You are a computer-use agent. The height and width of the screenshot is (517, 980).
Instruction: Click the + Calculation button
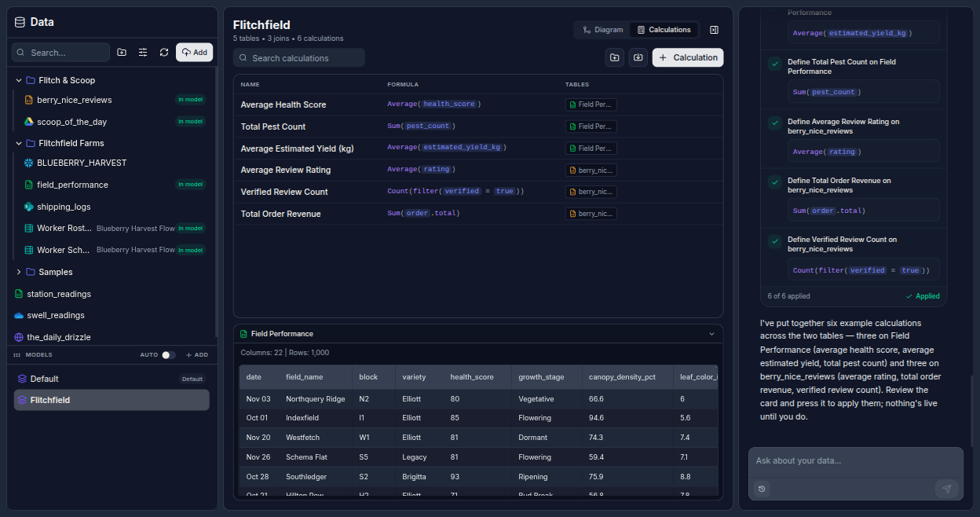688,57
